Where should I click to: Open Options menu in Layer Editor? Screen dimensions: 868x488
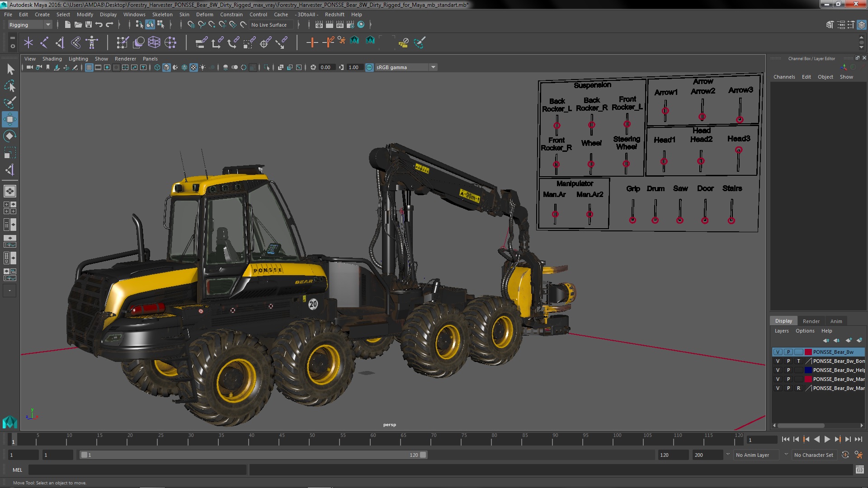[x=805, y=331]
